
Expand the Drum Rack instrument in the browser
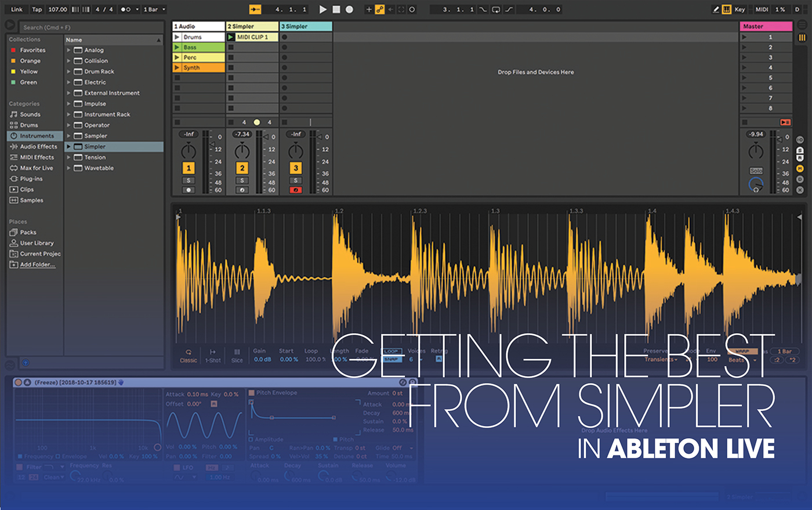(70, 71)
